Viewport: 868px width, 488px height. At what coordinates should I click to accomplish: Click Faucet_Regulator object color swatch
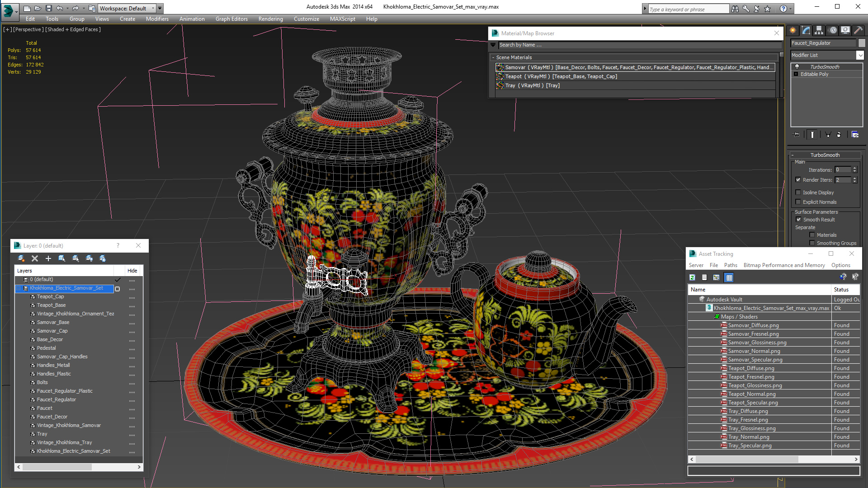point(862,43)
